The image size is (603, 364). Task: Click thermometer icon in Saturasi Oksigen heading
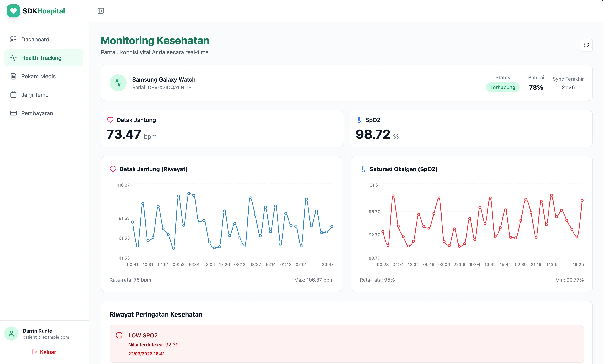pyautogui.click(x=363, y=169)
